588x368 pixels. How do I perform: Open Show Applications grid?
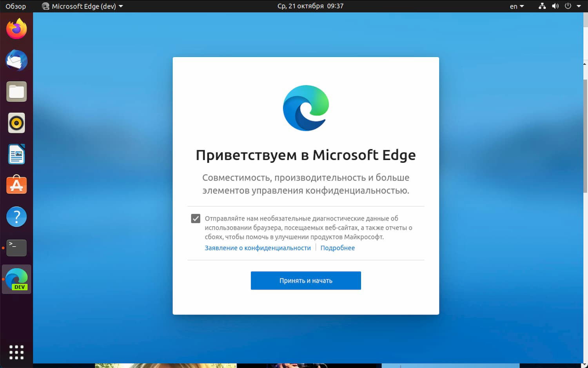click(16, 352)
